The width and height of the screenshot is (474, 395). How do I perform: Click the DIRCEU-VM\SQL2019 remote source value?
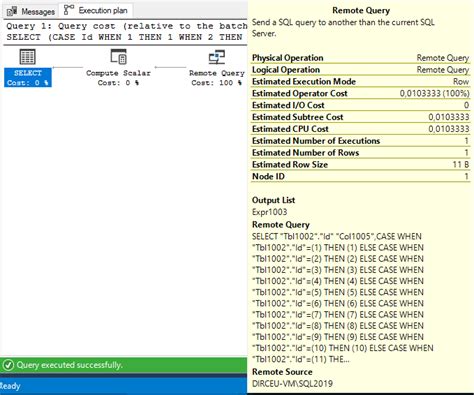coord(292,384)
